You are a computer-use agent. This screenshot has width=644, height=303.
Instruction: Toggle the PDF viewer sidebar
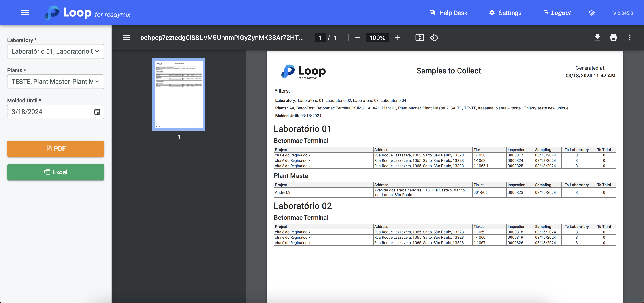pyautogui.click(x=126, y=38)
